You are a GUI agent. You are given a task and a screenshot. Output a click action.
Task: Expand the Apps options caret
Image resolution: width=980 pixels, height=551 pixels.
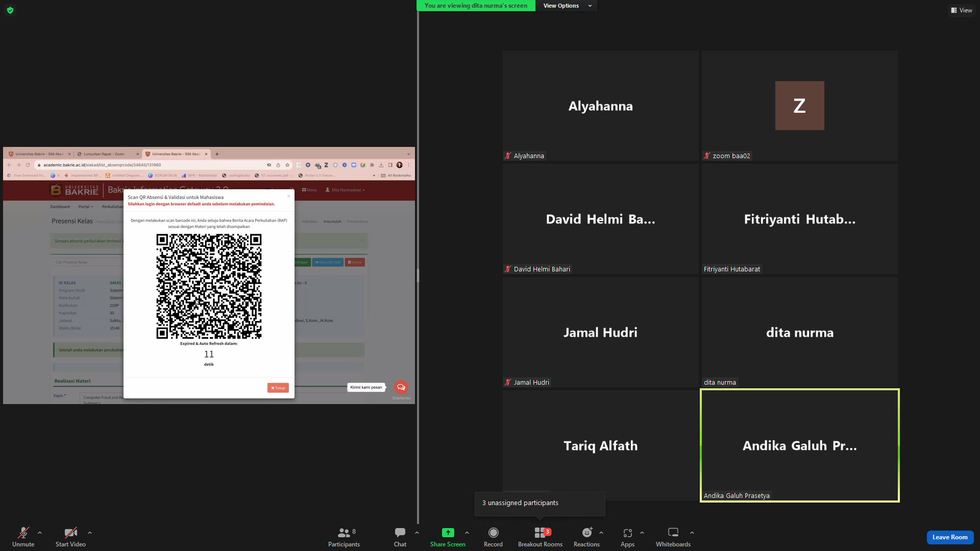pos(642,533)
